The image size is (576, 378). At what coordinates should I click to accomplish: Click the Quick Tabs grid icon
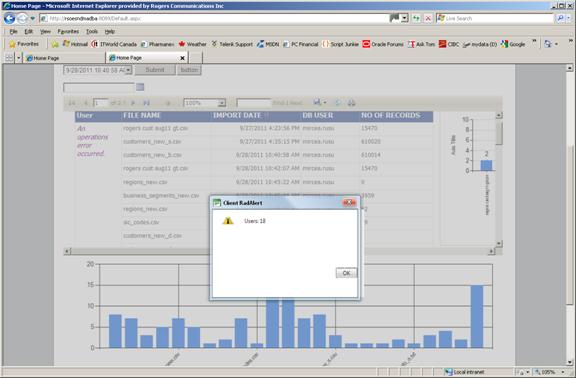tap(9, 58)
